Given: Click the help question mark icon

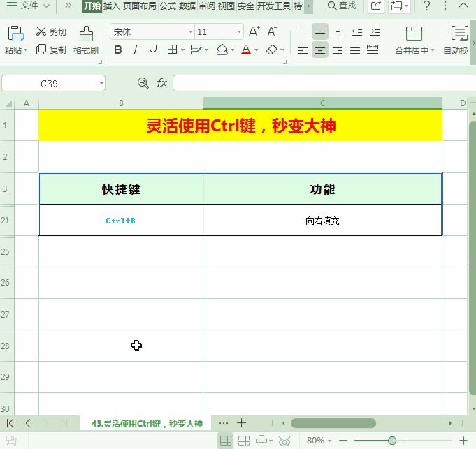Looking at the screenshot, I should [x=426, y=6].
